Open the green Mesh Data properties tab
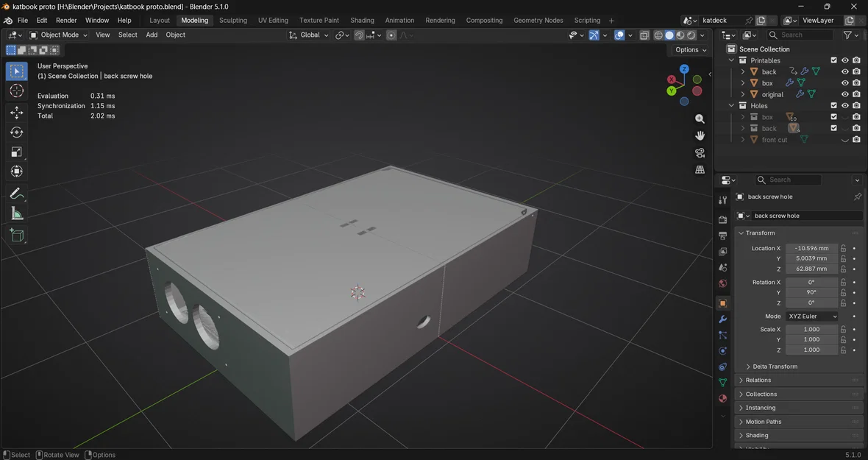The height and width of the screenshot is (460, 868). coord(722,383)
